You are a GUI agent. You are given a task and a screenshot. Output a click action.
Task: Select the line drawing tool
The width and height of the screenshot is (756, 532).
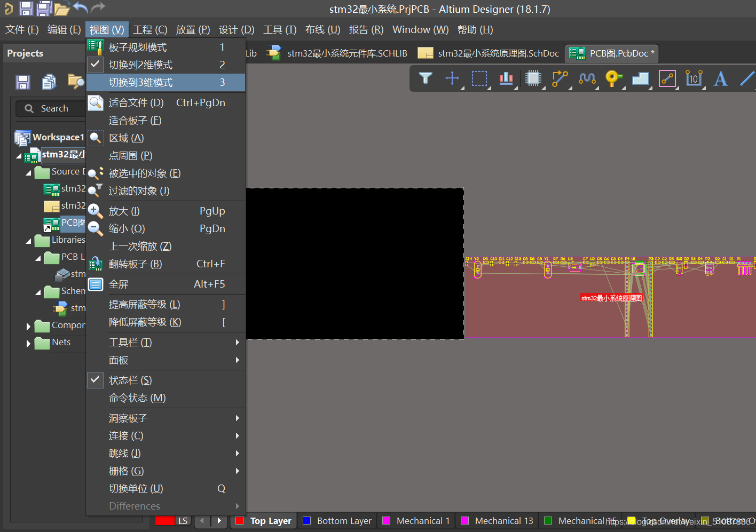[747, 78]
